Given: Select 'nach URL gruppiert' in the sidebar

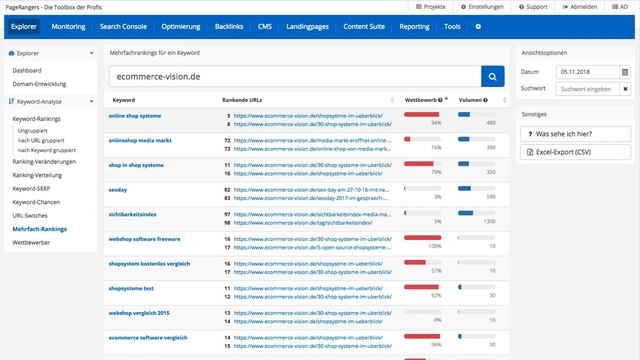Looking at the screenshot, I should pyautogui.click(x=41, y=140).
